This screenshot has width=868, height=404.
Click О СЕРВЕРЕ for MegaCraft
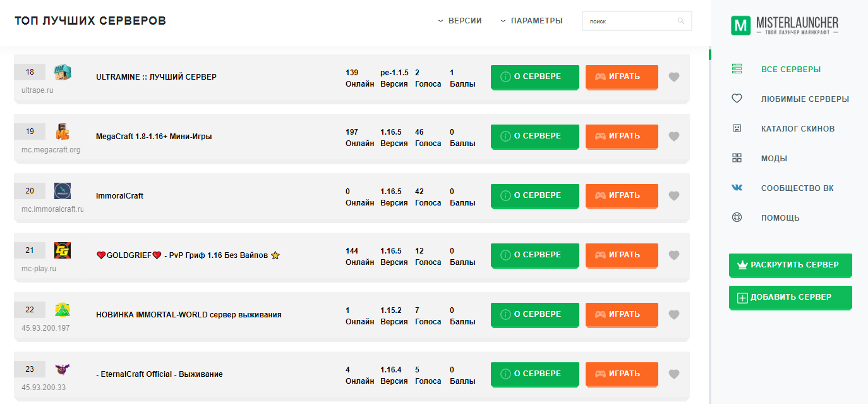pyautogui.click(x=535, y=137)
